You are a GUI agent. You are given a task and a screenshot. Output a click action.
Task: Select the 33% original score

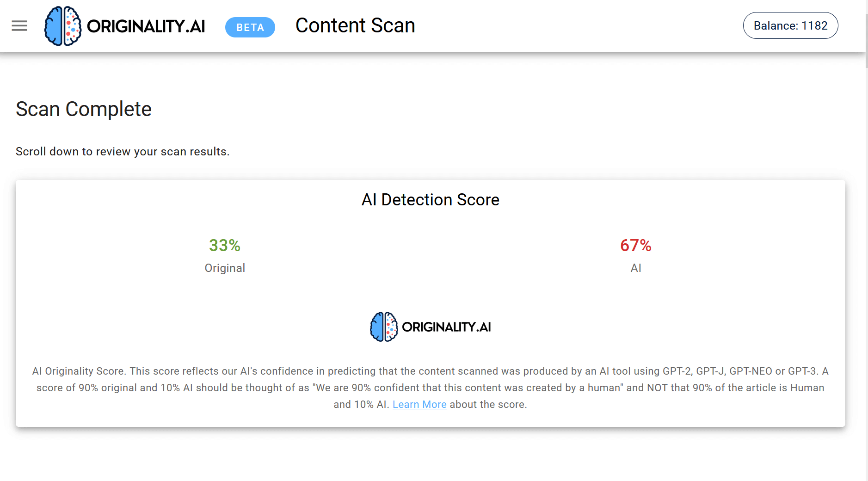[x=225, y=245]
